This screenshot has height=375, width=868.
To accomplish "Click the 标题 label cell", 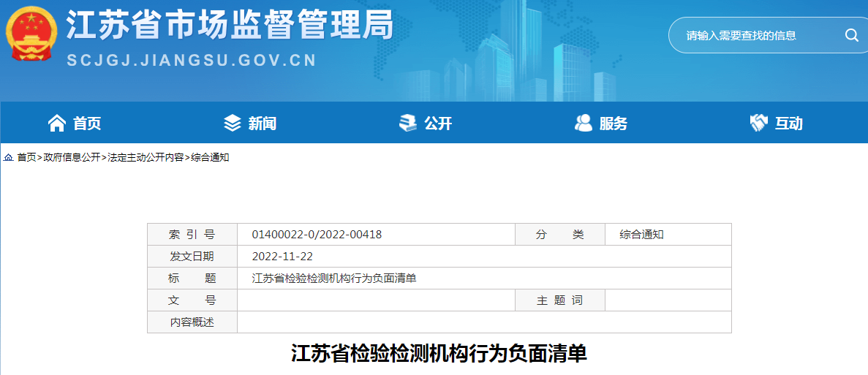I will 192,279.
